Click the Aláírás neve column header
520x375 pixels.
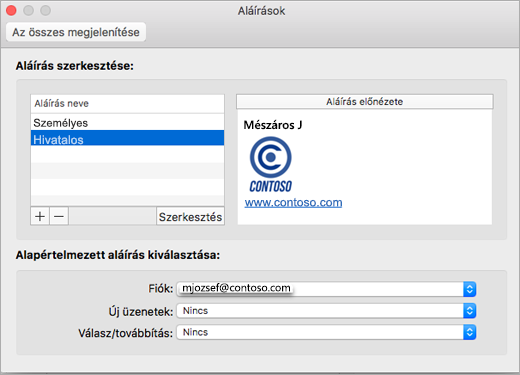[127, 104]
